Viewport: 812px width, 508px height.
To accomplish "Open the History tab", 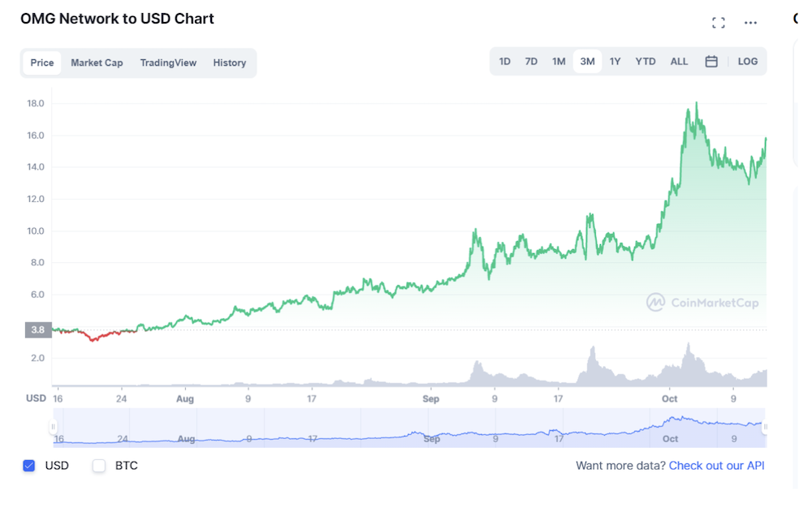I will (x=230, y=62).
